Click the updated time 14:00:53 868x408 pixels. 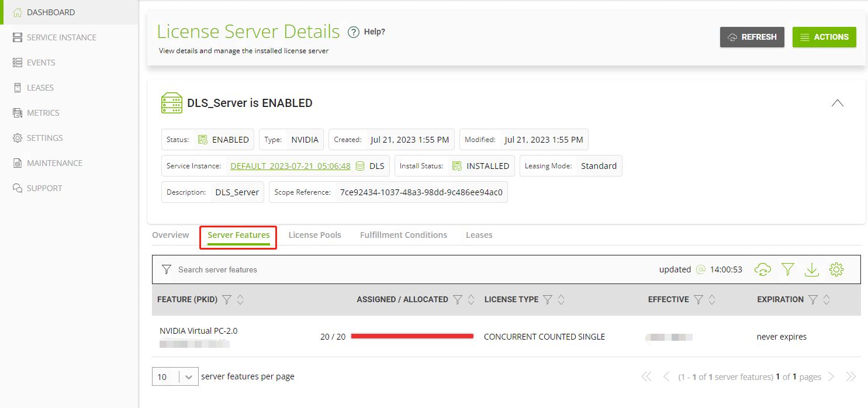click(726, 269)
